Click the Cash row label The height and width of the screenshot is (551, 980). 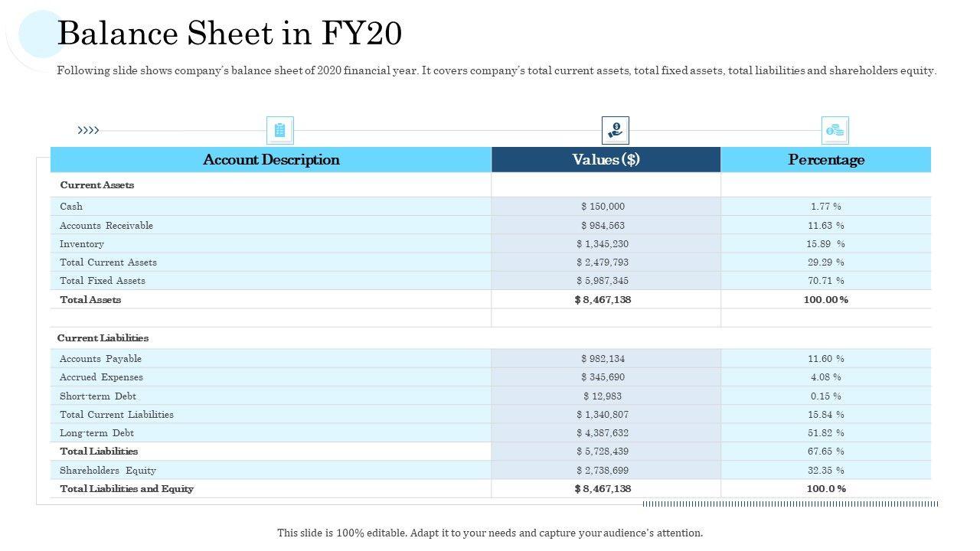tap(71, 207)
